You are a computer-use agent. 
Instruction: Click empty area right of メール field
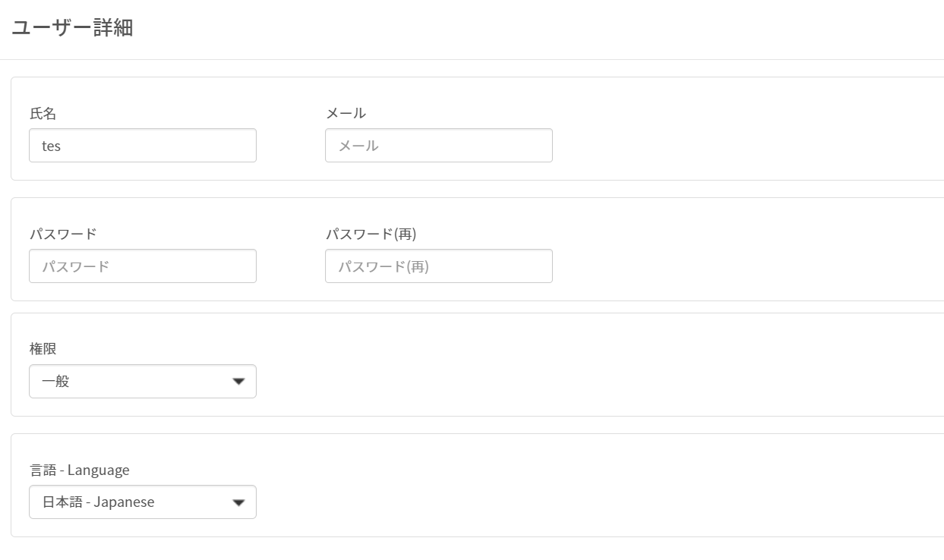pos(748,145)
